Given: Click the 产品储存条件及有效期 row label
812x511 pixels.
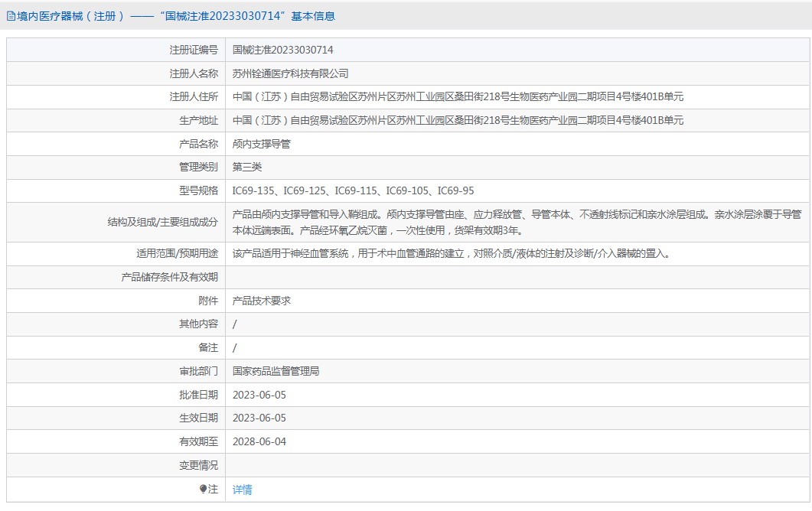Looking at the screenshot, I should tap(169, 277).
